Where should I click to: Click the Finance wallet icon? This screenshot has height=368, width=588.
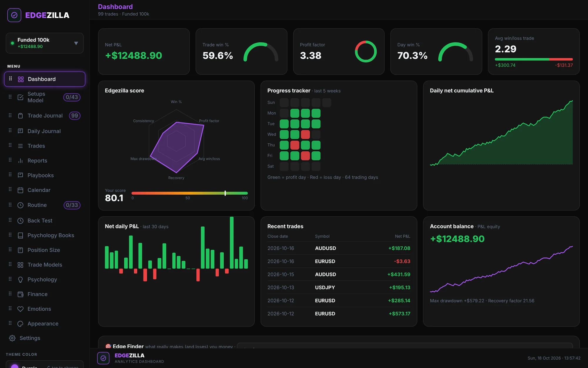click(20, 294)
